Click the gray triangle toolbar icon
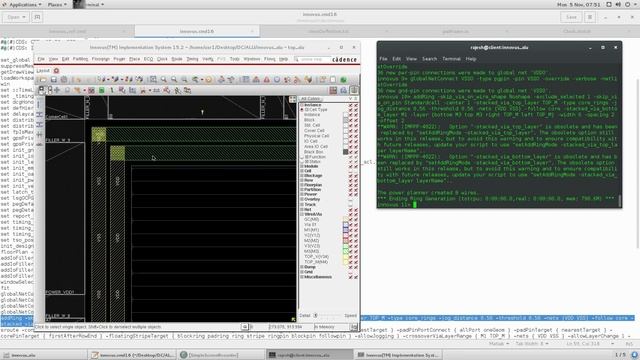Image resolution: width=640 pixels, height=360 pixels. click(x=256, y=80)
